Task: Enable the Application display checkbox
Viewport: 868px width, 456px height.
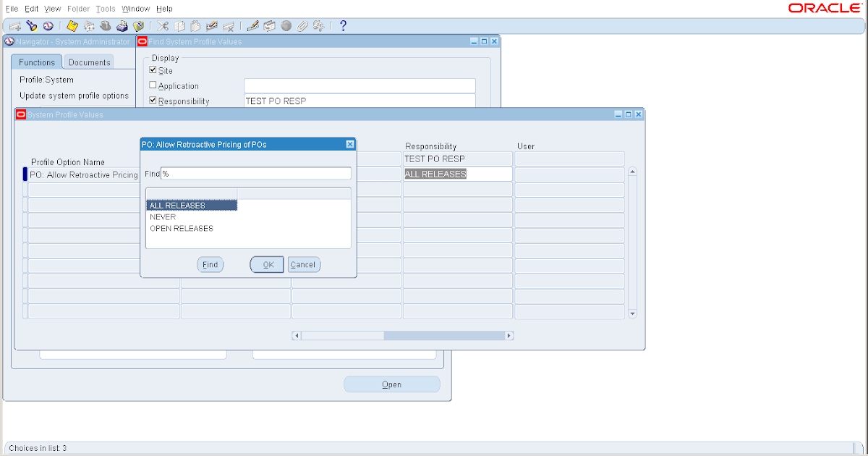Action: 152,85
